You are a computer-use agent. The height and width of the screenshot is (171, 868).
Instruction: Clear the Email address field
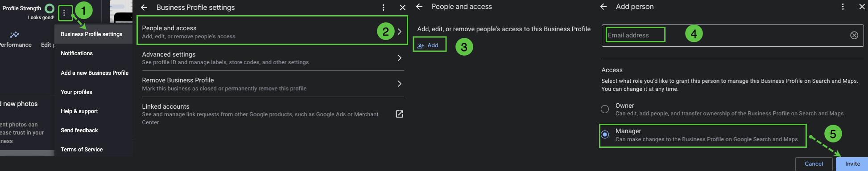pos(854,35)
